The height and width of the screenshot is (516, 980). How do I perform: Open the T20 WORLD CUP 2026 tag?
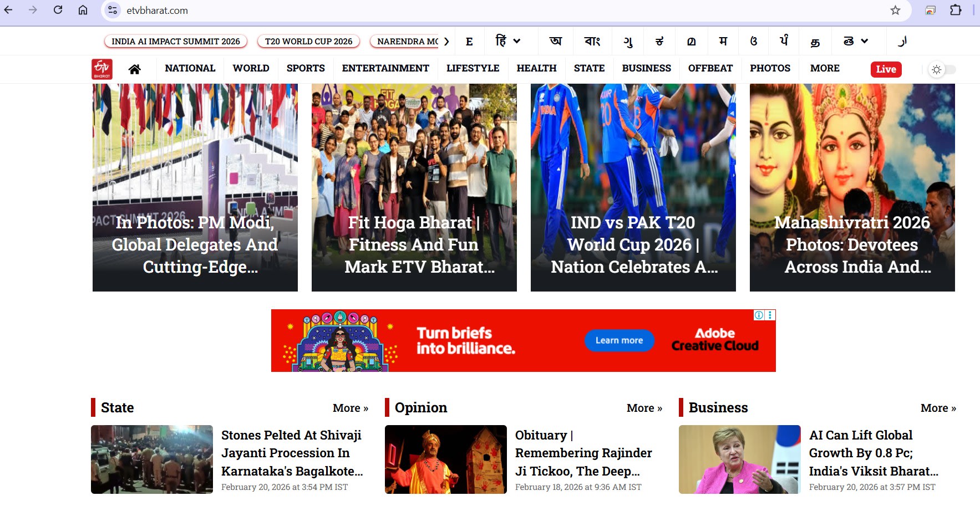(x=308, y=42)
